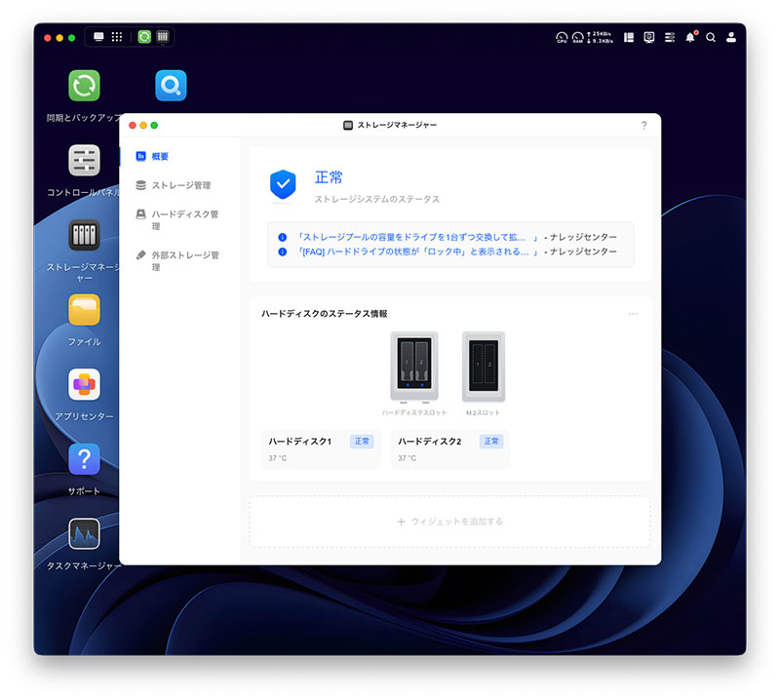Open アプリセンター from the desktop

(84, 384)
